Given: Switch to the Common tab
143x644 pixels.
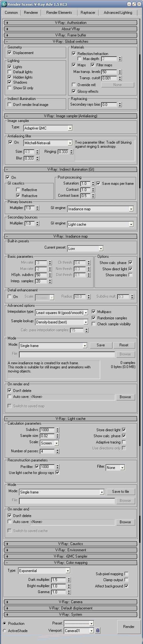Looking at the screenshot, I should pyautogui.click(x=11, y=13).
